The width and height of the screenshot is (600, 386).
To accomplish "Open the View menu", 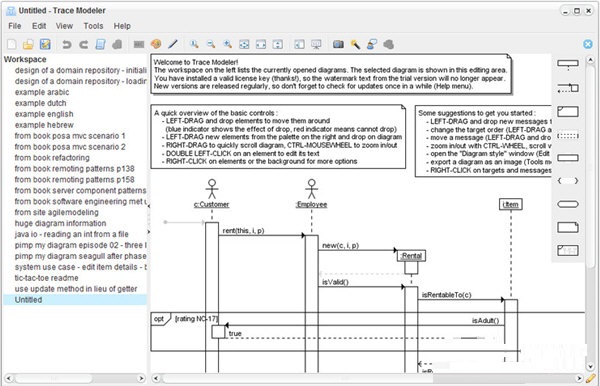I will (x=64, y=26).
